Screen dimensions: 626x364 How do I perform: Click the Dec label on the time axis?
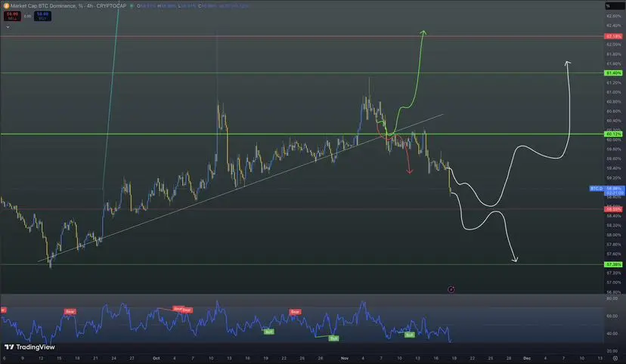pos(527,358)
